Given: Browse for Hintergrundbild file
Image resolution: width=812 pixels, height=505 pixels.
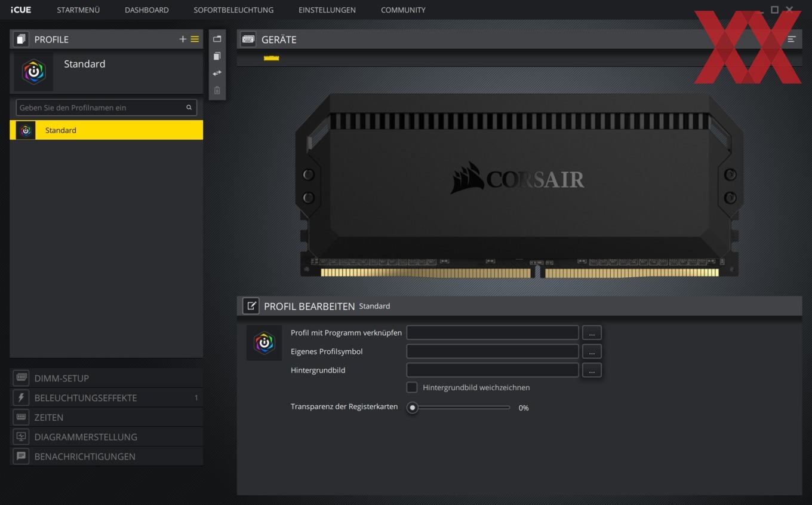Looking at the screenshot, I should point(592,370).
